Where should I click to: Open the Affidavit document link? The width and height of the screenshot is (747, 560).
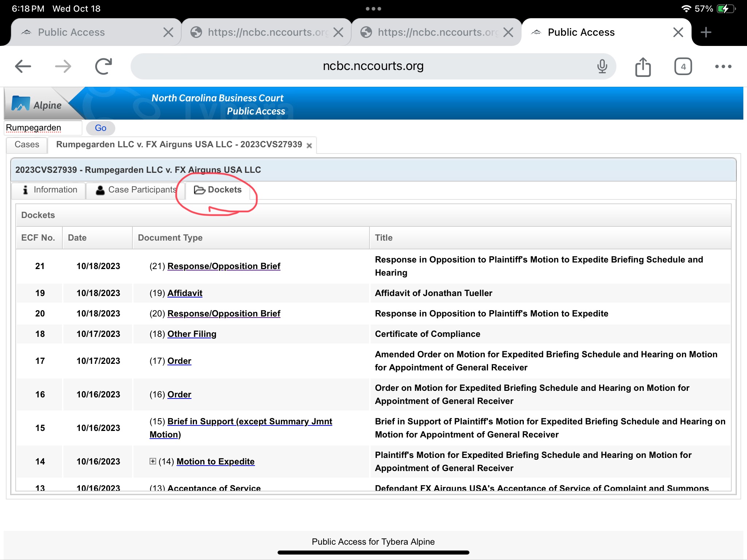point(185,293)
